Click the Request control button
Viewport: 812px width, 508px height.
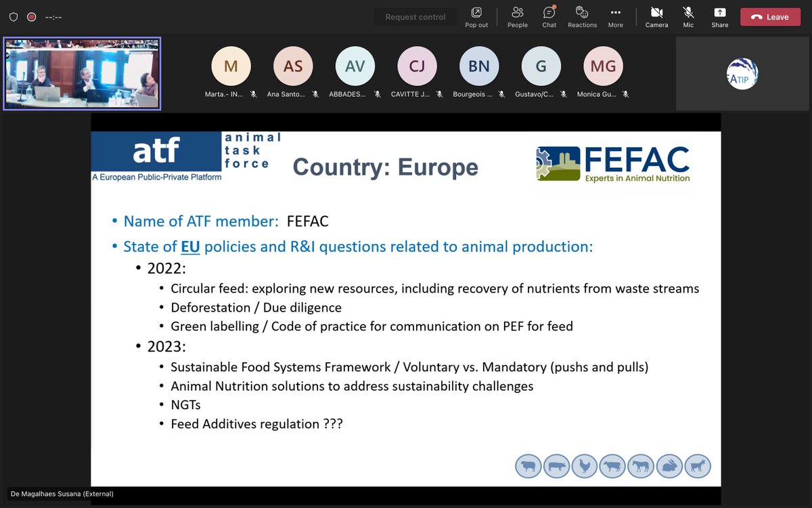[415, 17]
